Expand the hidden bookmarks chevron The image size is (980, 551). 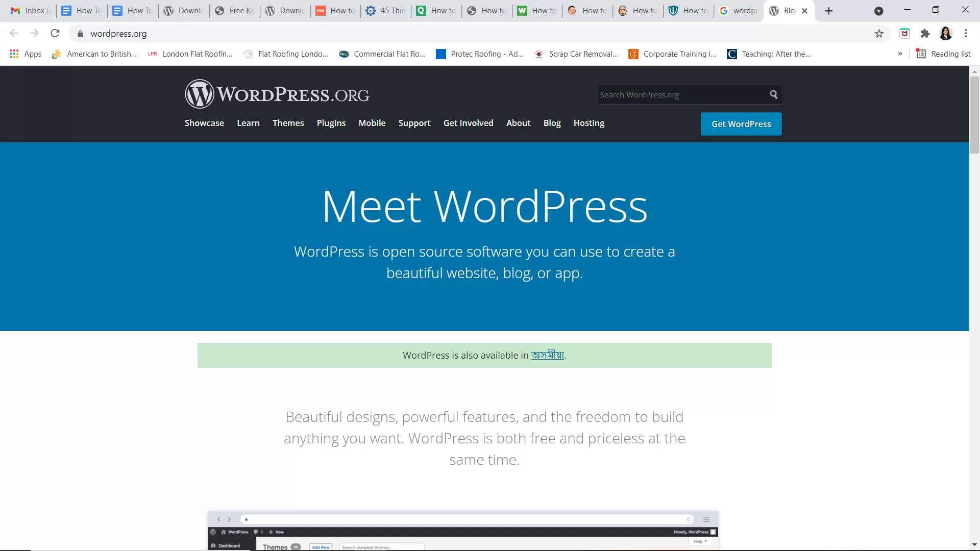click(901, 54)
